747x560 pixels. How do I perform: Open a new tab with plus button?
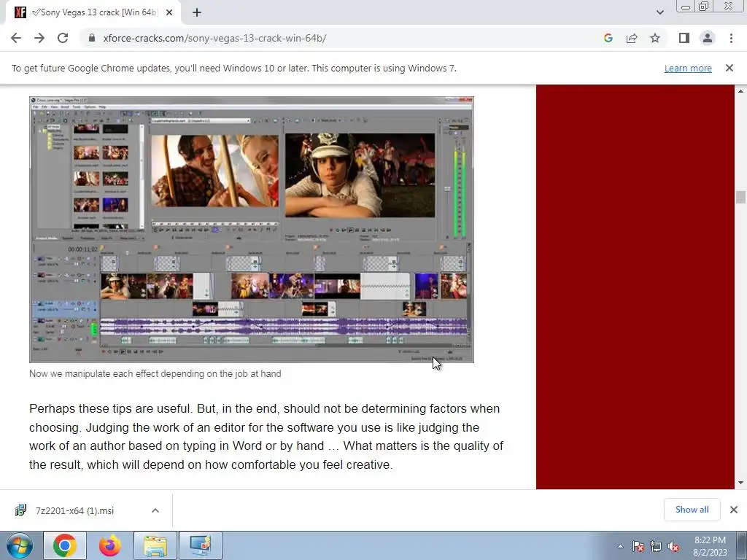pyautogui.click(x=197, y=13)
